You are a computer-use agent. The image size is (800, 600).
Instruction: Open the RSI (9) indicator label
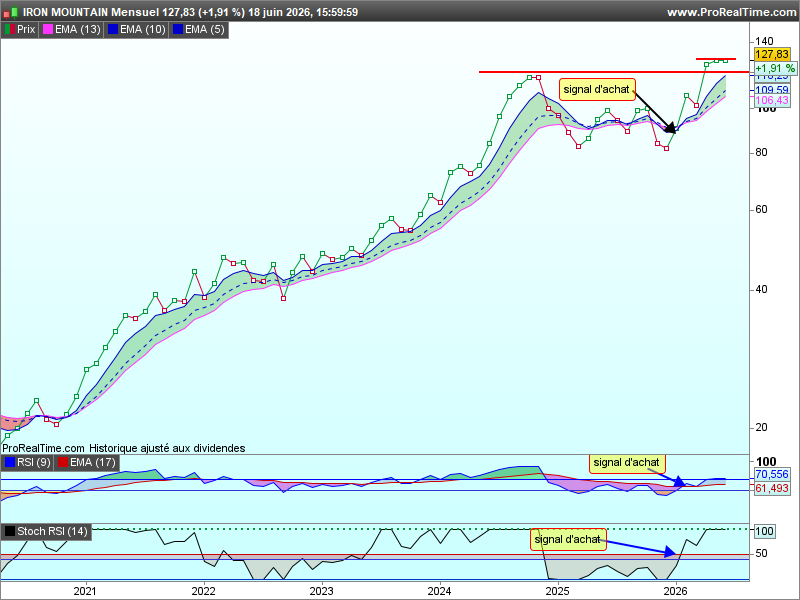pos(34,462)
